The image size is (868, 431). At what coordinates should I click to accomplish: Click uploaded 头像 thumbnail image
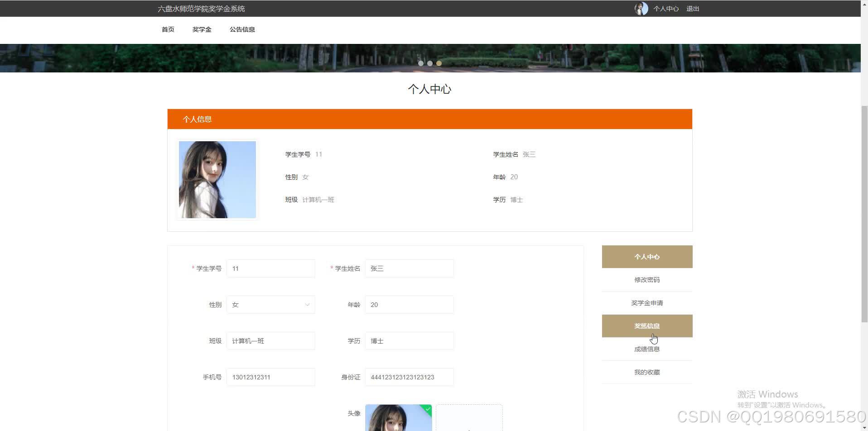click(x=399, y=418)
